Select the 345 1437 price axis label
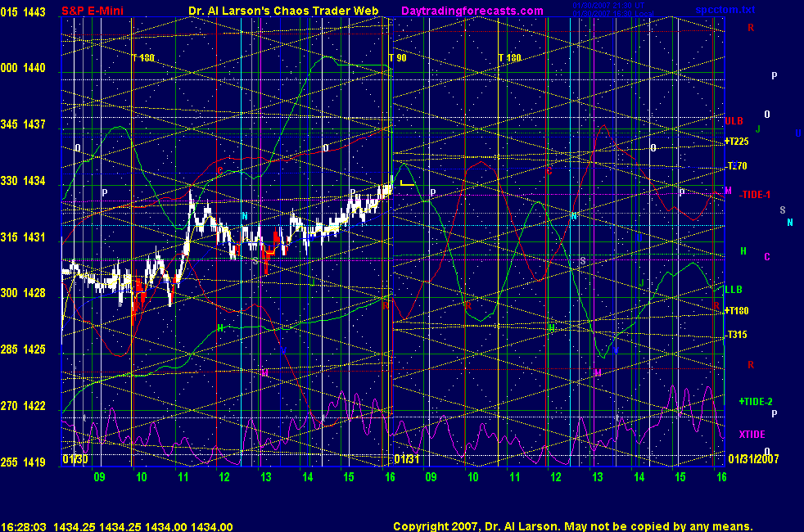This screenshot has height=532, width=804. [x=23, y=124]
